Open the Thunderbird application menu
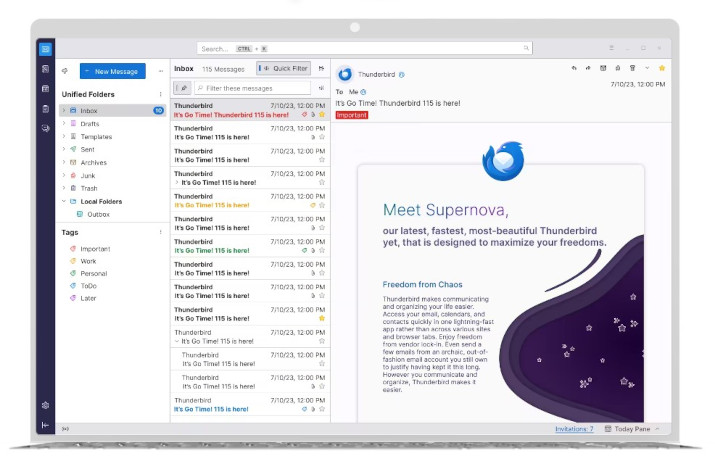The image size is (715, 456). point(611,48)
